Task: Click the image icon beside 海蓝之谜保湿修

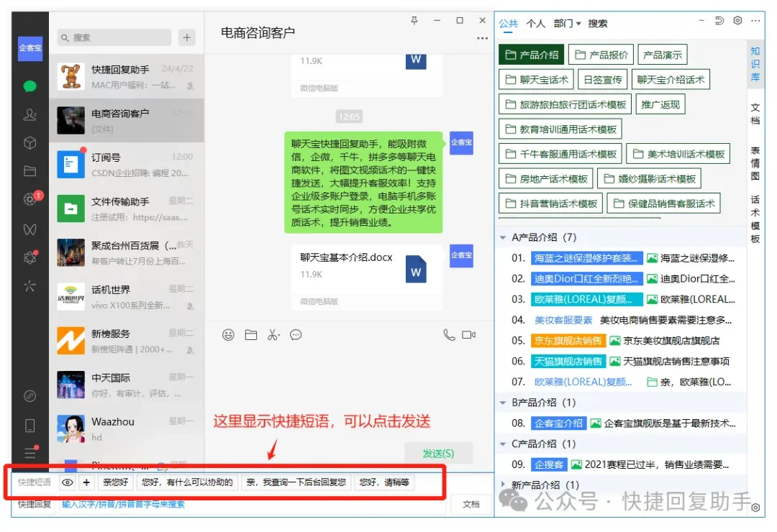Action: 652,258
